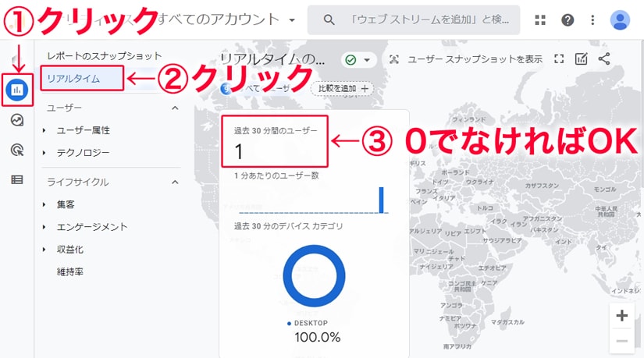Open the three-dot more options menu
Viewport: 644px width, 358px height.
(592, 19)
